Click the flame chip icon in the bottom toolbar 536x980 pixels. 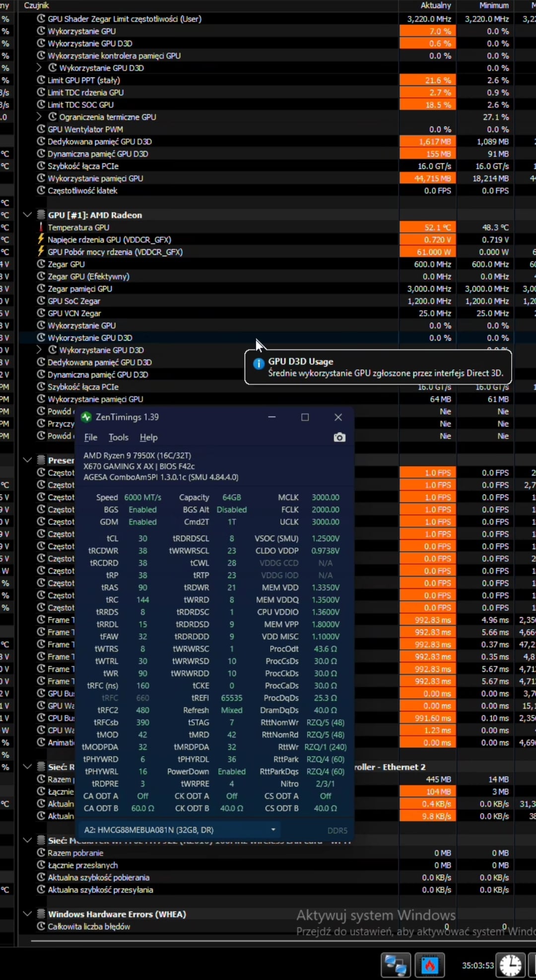point(430,966)
